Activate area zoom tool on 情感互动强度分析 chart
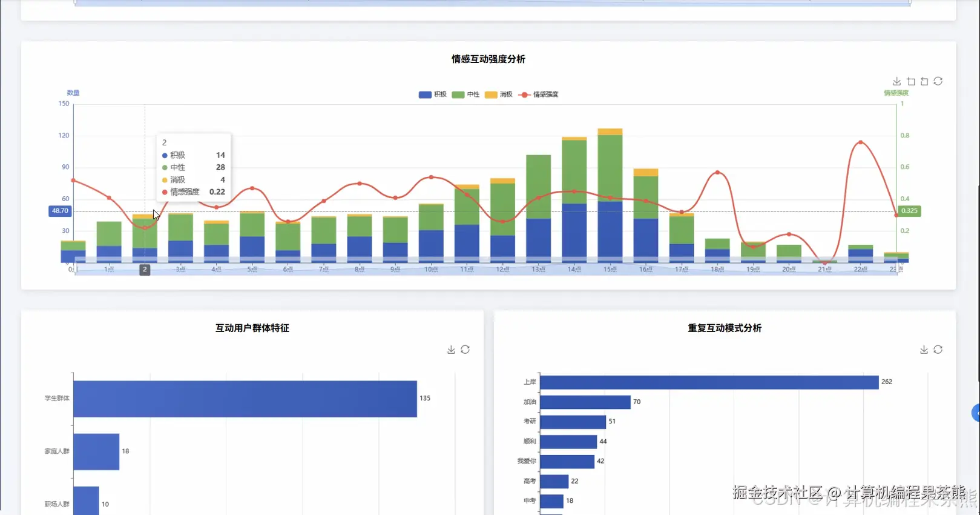This screenshot has height=515, width=980. coord(911,81)
